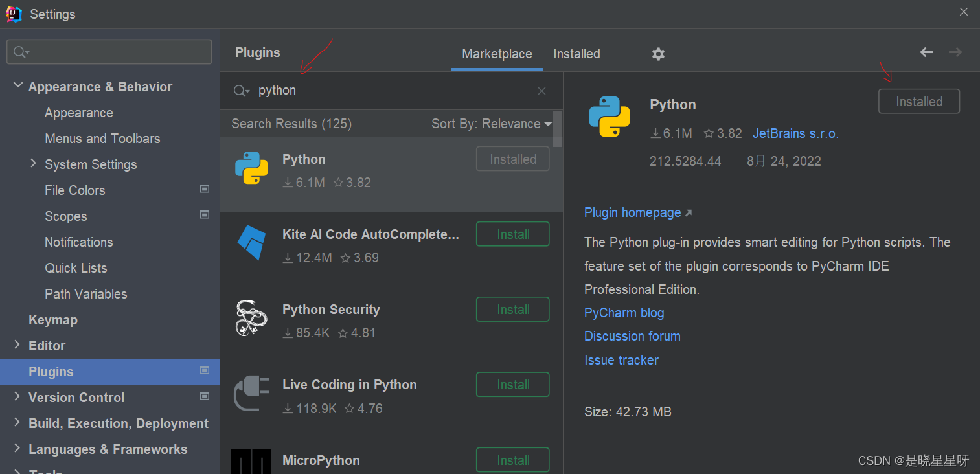Screen dimensions: 980x474
Task: Select the Marketplace tab
Action: pos(496,54)
